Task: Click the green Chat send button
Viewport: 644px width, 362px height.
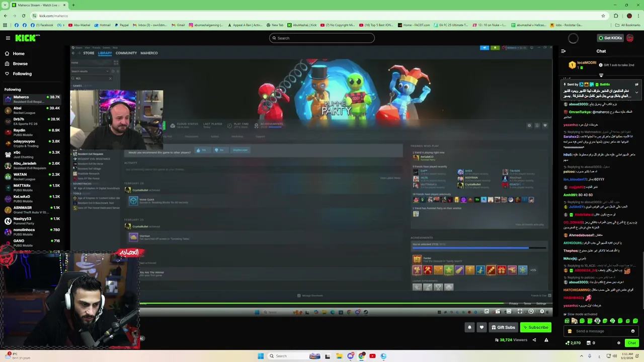Action: tap(632, 343)
